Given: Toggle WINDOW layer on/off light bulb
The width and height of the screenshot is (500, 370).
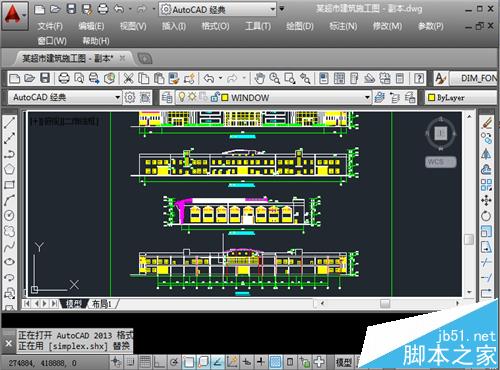Looking at the screenshot, I should click(182, 97).
